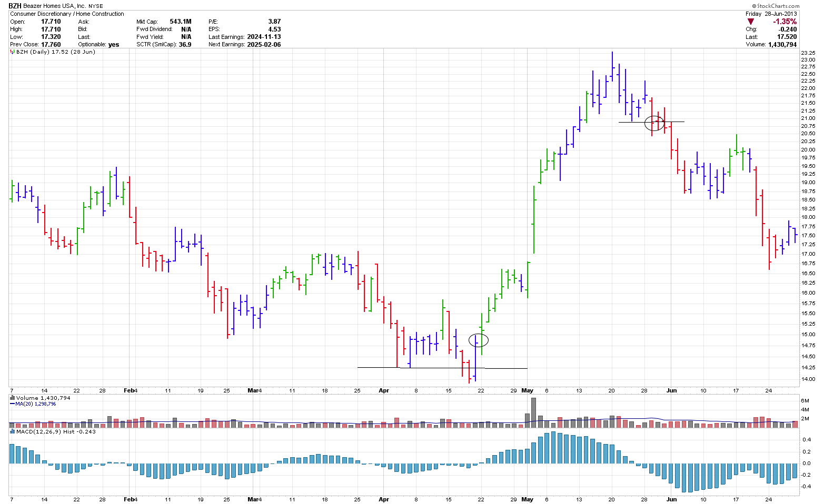
Task: Click the Fwd Dividend N/A value
Action: point(186,29)
